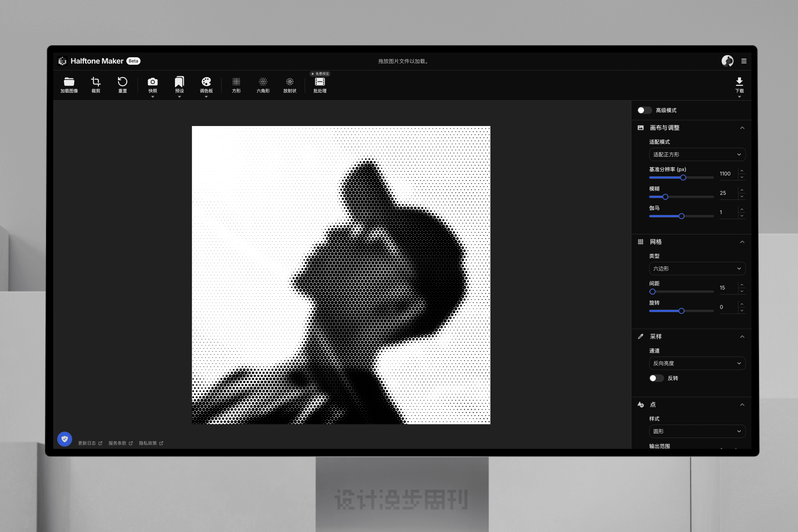Toggle the 反转 invert switch
This screenshot has width=798, height=532.
tap(656, 378)
